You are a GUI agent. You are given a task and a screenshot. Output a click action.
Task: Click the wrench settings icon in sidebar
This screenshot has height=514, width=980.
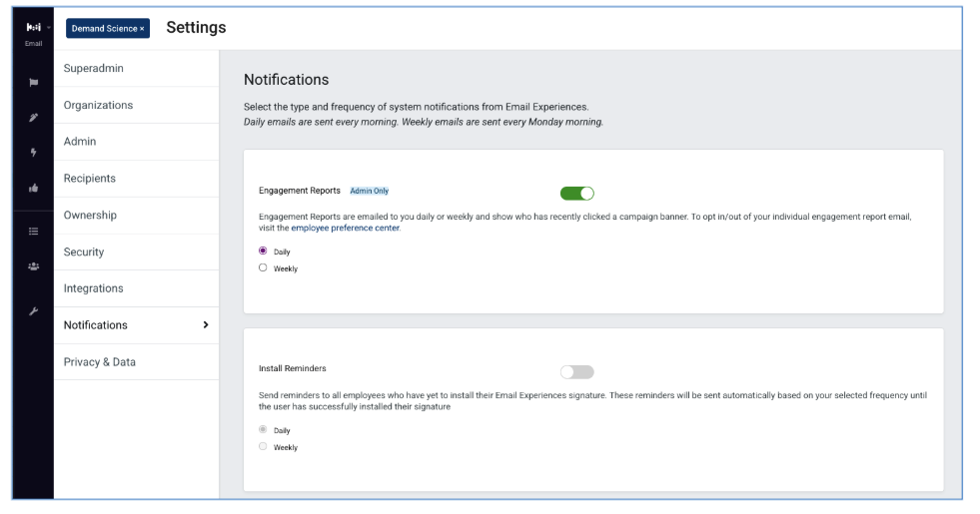tap(33, 311)
